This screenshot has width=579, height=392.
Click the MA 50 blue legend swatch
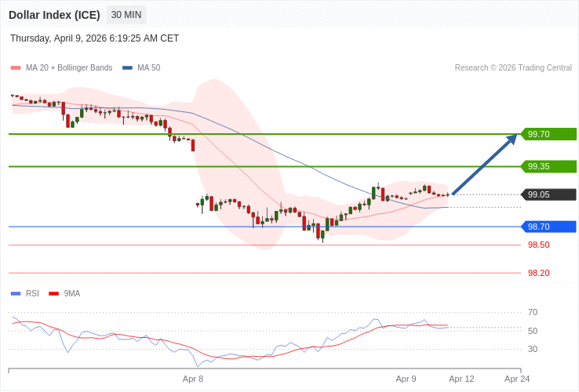(127, 68)
